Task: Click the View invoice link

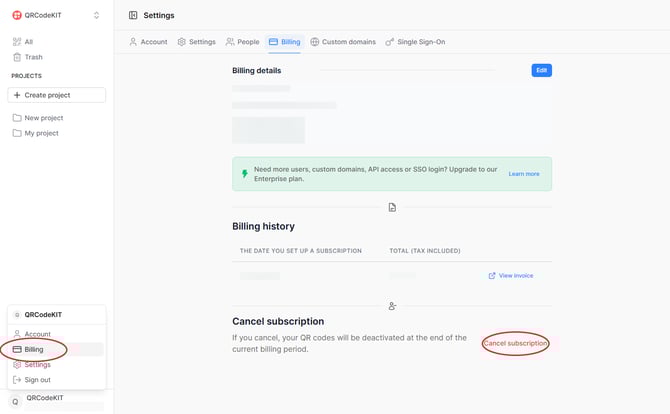Action: click(x=514, y=275)
